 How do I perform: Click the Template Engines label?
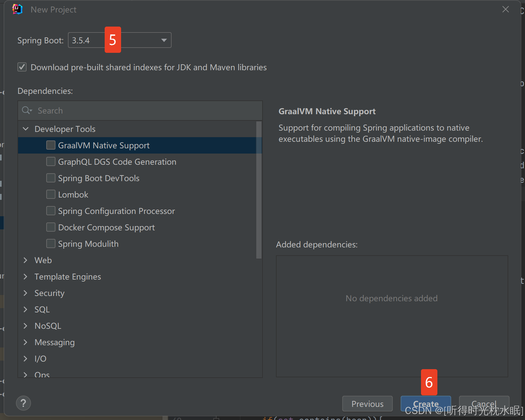(68, 277)
